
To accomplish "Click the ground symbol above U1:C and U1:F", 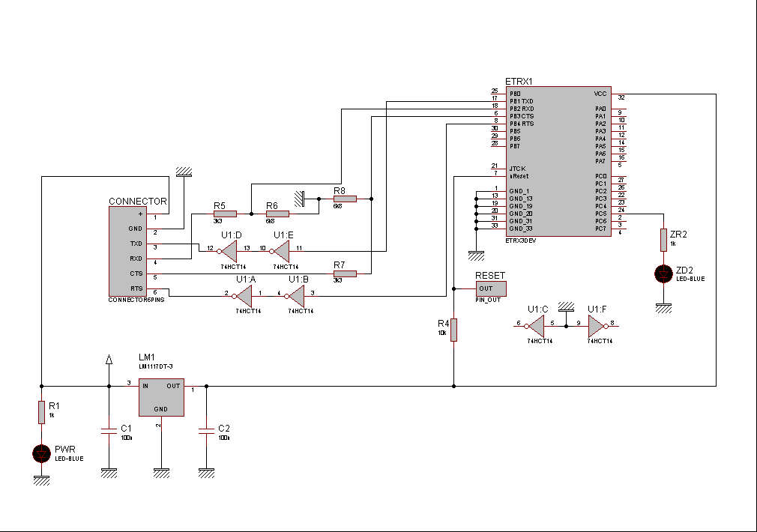I will (567, 307).
